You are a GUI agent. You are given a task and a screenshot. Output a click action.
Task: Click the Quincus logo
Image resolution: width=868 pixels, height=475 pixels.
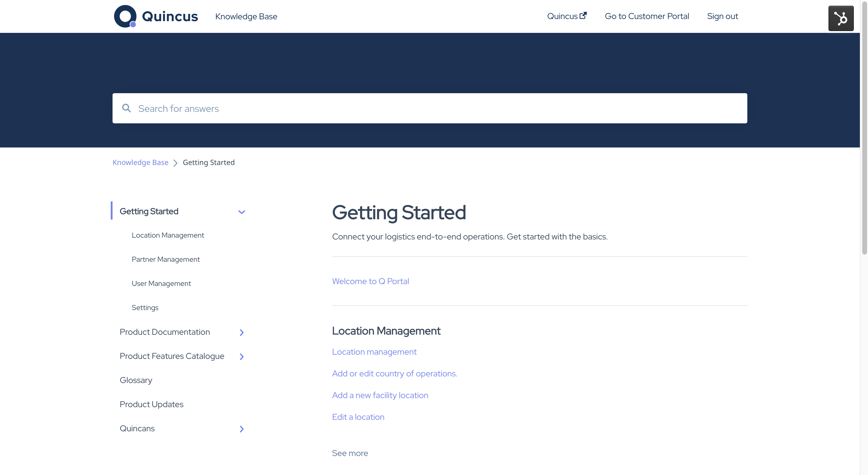click(156, 16)
